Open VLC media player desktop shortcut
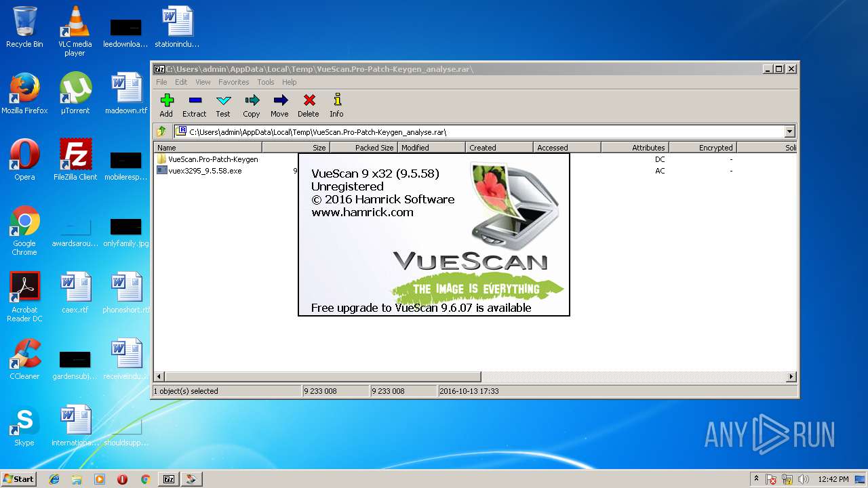The height and width of the screenshot is (488, 868). (75, 31)
